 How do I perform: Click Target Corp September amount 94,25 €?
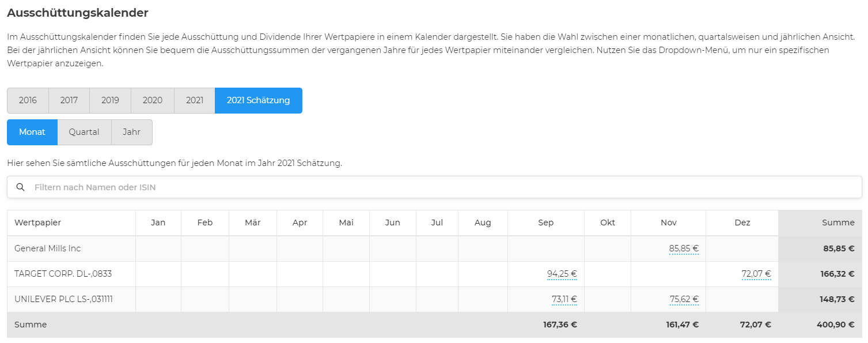(562, 274)
